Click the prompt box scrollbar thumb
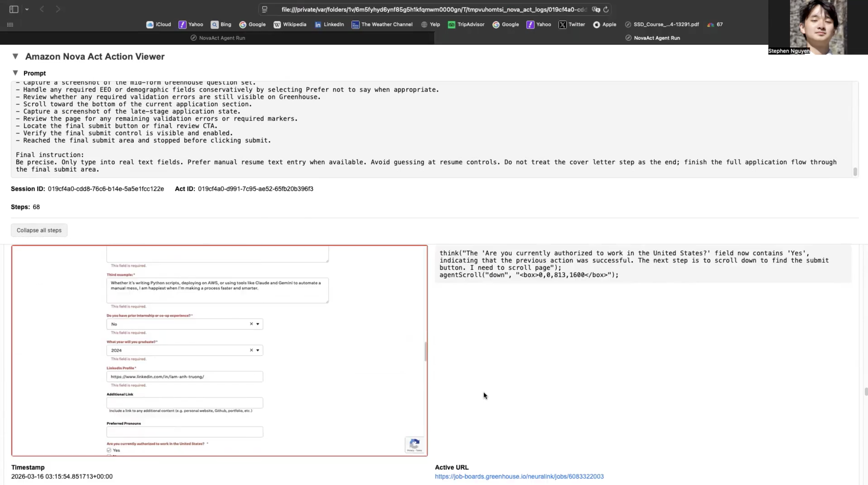The width and height of the screenshot is (868, 485). point(855,172)
